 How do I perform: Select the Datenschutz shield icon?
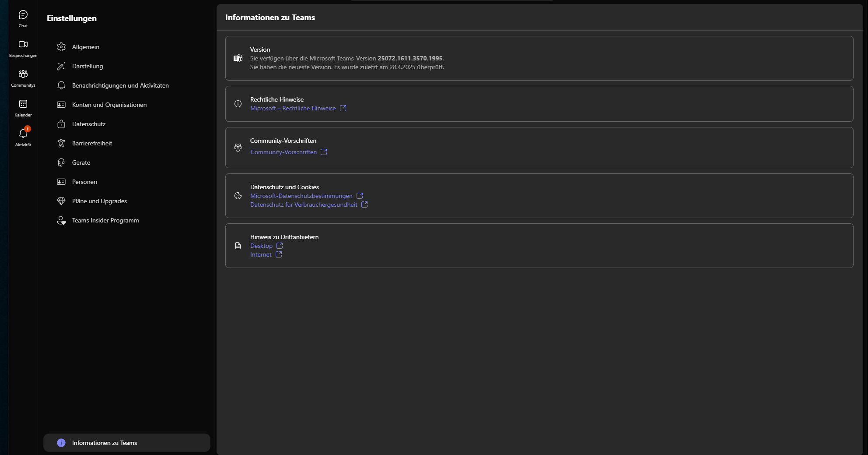pos(61,124)
